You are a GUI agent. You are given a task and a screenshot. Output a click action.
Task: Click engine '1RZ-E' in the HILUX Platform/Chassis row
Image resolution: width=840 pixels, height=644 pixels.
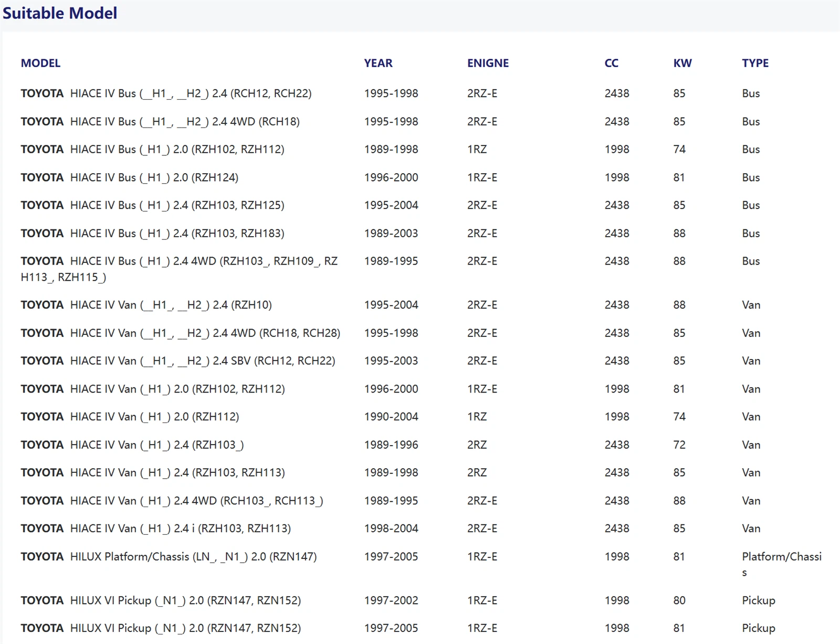coord(482,557)
